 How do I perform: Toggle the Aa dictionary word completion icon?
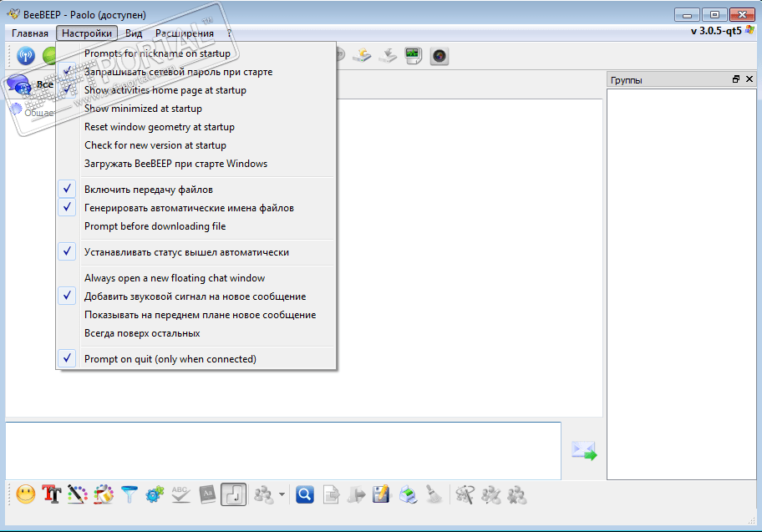pos(207,494)
